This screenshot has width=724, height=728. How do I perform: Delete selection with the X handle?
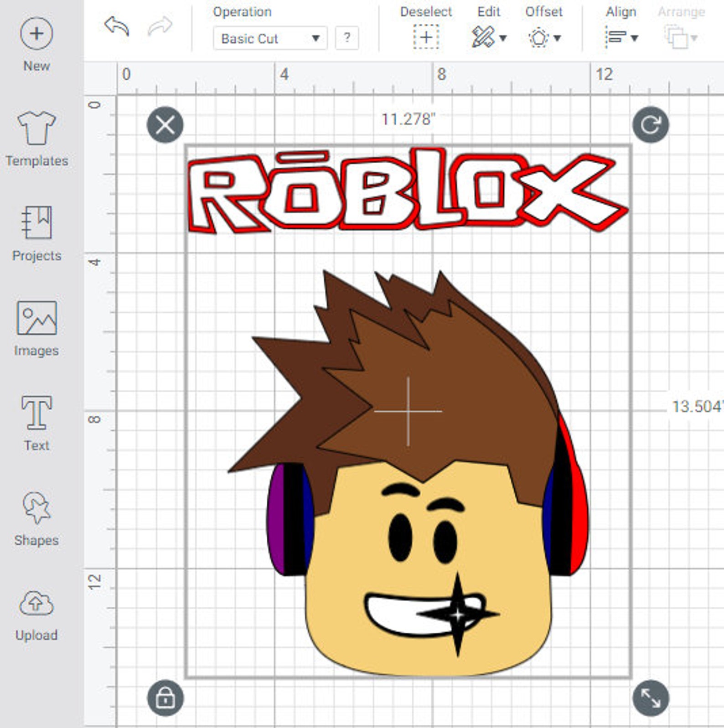(x=165, y=124)
